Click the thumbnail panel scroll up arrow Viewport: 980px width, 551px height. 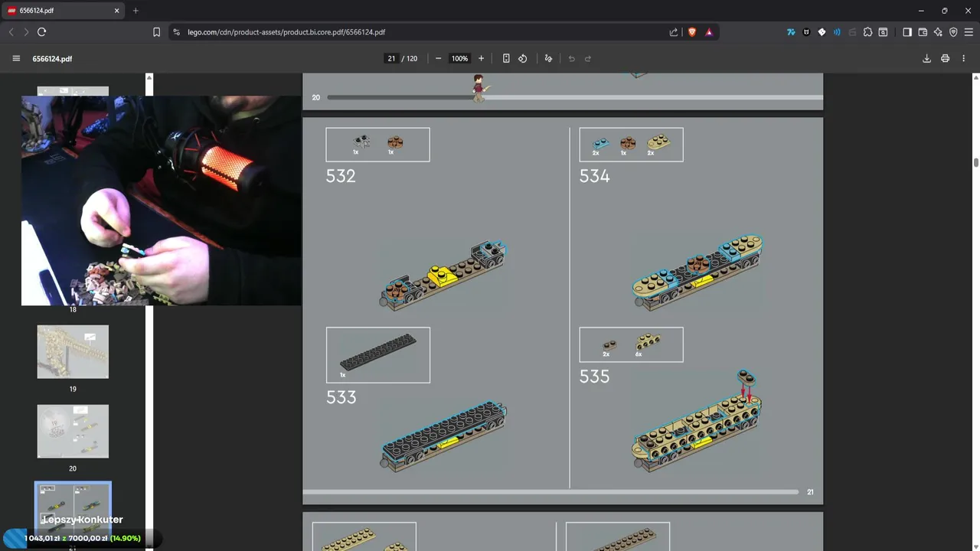pyautogui.click(x=149, y=78)
